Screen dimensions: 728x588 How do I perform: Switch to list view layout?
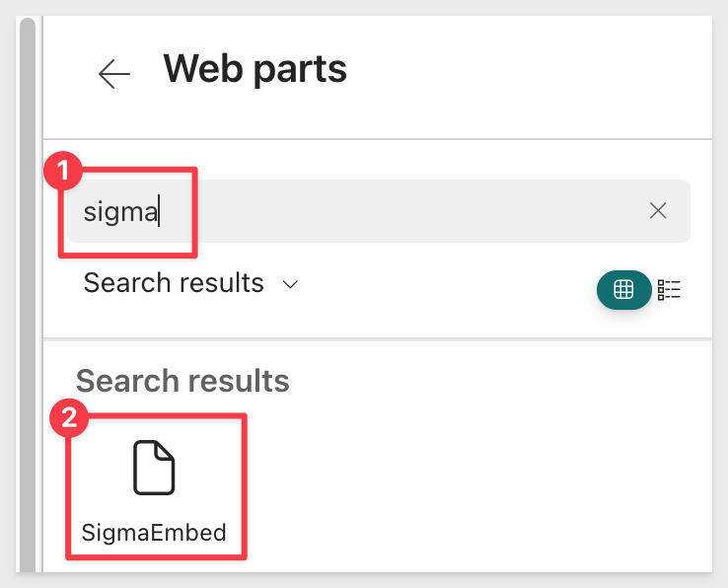669,289
